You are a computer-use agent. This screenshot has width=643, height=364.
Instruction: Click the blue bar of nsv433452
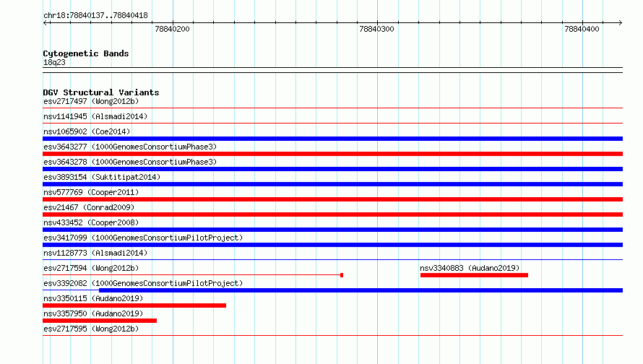pyautogui.click(x=332, y=230)
